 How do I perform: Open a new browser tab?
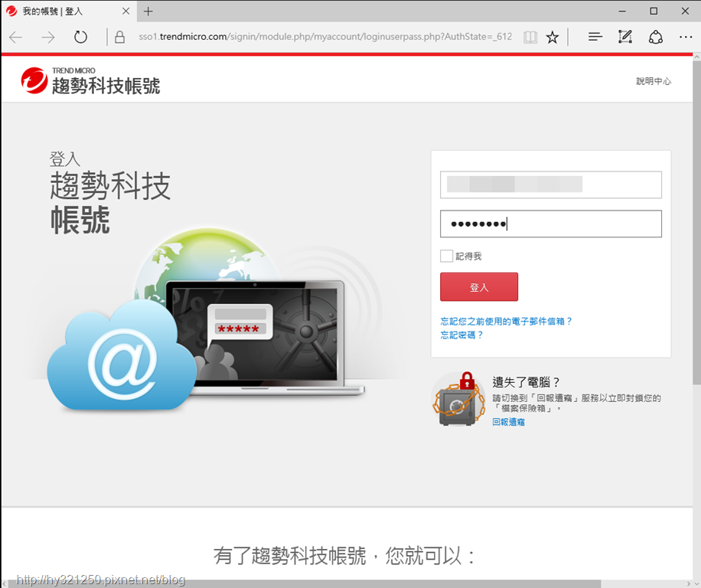tap(148, 11)
